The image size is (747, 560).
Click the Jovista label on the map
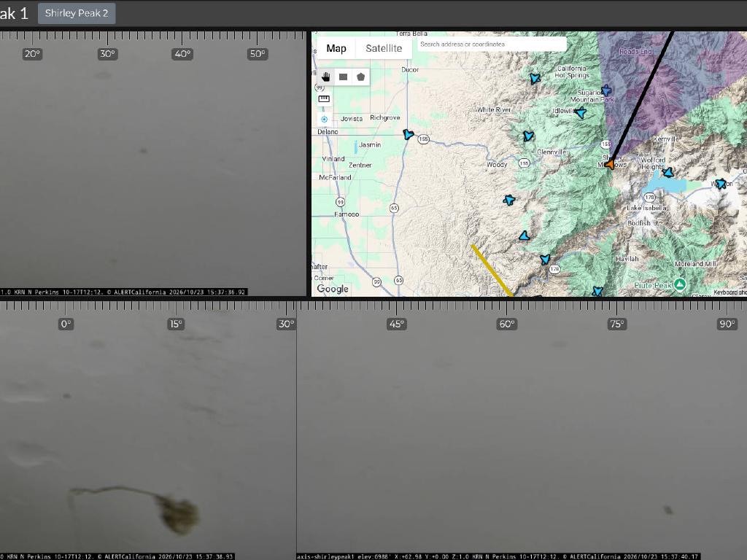pyautogui.click(x=352, y=119)
